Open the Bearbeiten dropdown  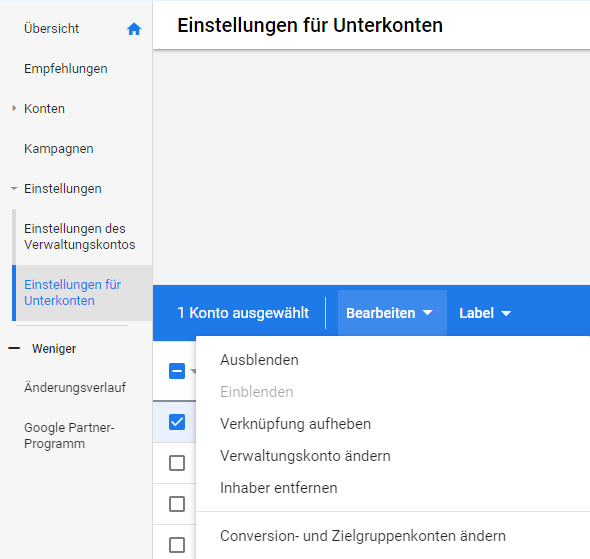[x=389, y=313]
